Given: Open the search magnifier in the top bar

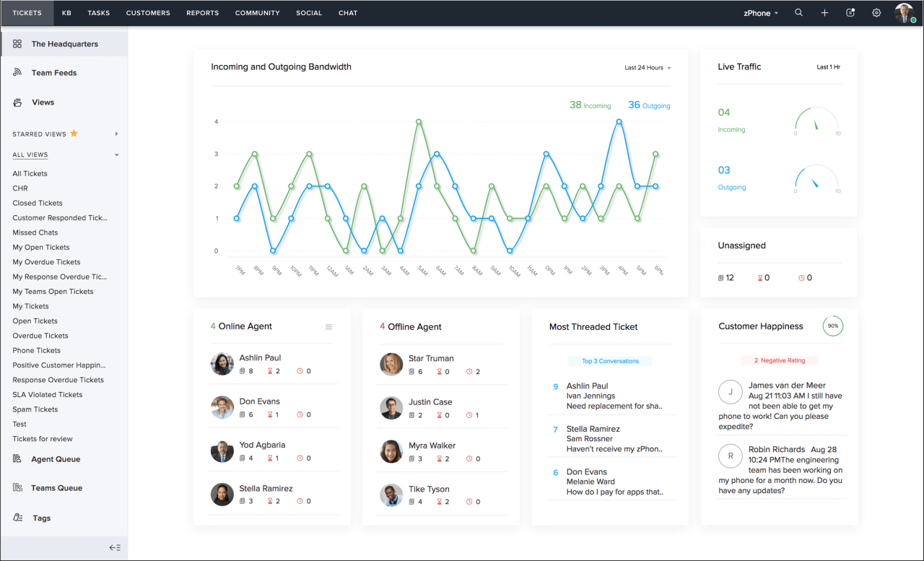Looking at the screenshot, I should click(x=798, y=12).
